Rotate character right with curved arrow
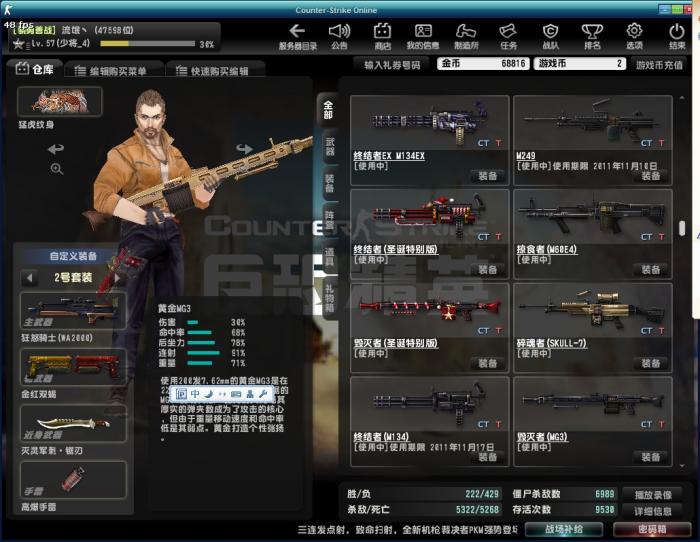Image resolution: width=700 pixels, height=542 pixels. 244,149
